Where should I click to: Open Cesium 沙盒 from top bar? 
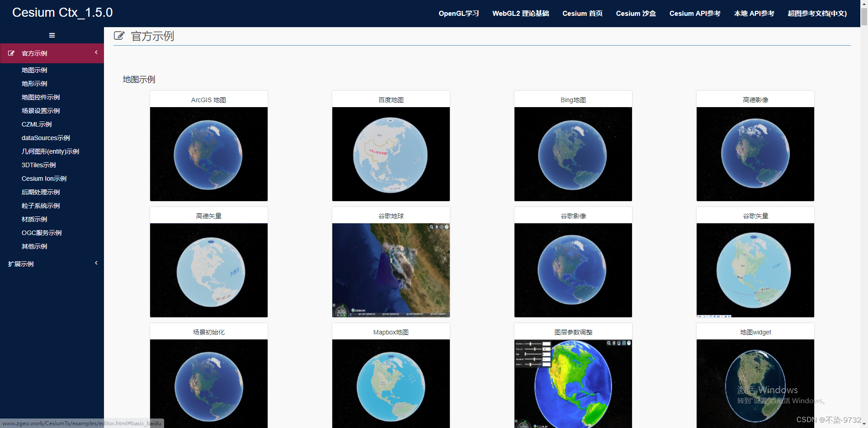tap(636, 14)
